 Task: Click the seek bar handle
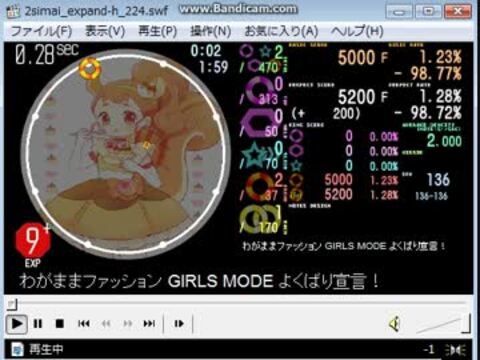click(x=12, y=304)
